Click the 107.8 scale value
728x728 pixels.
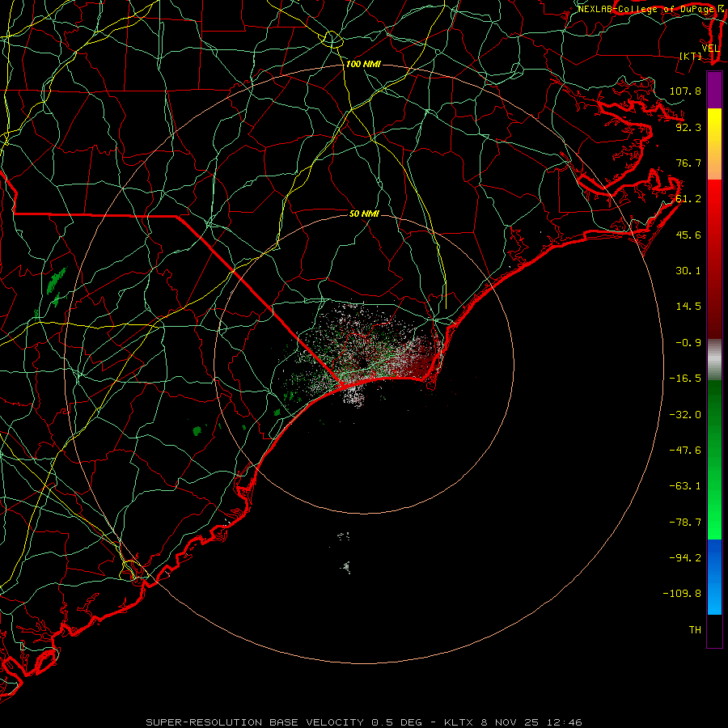pos(685,91)
